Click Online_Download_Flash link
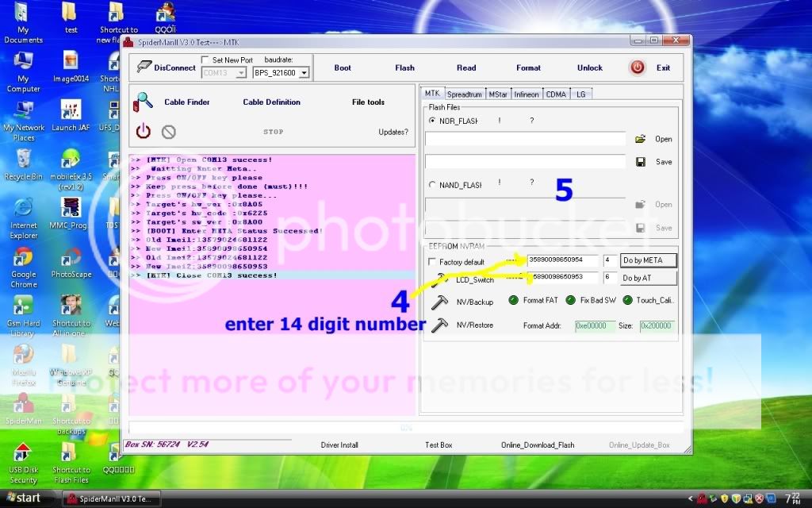This screenshot has height=508, width=812. tap(538, 444)
